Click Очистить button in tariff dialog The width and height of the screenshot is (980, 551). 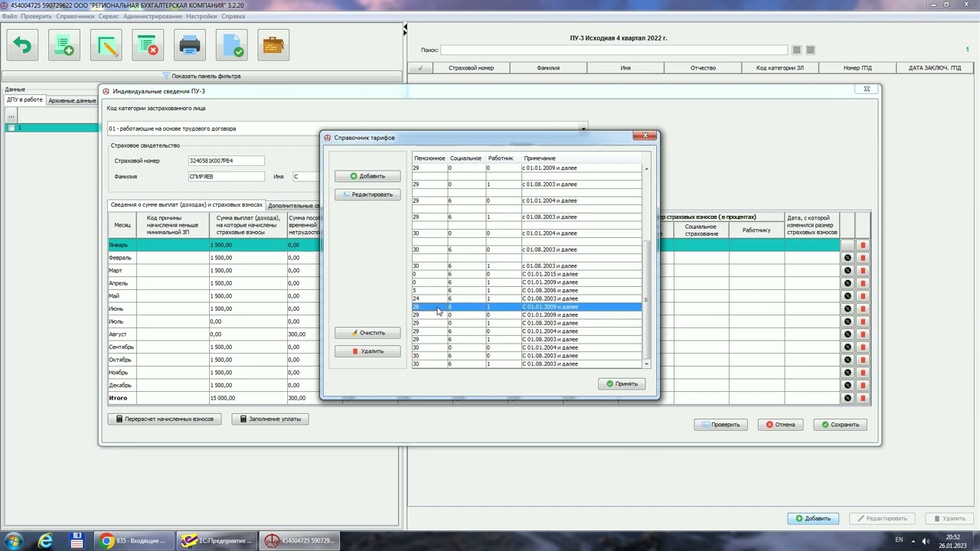tap(367, 333)
